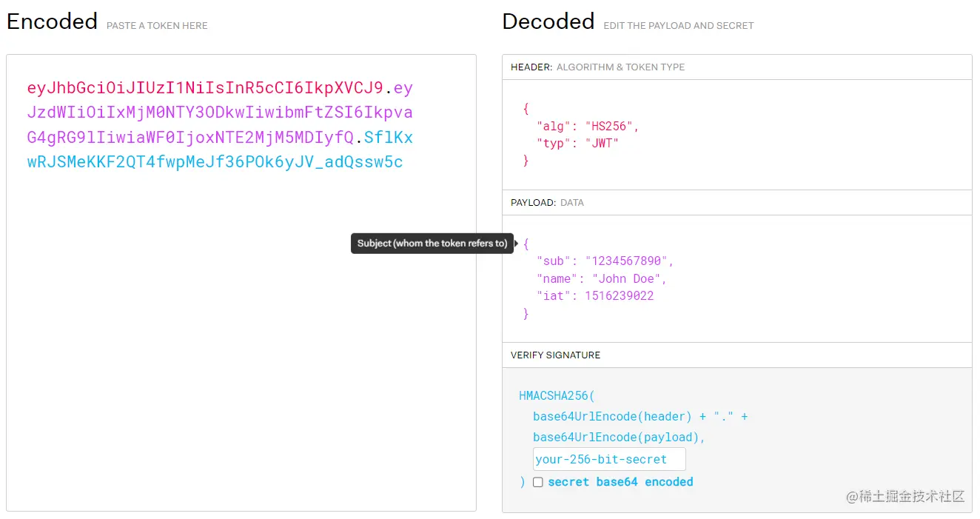This screenshot has width=980, height=519.
Task: Click the Encoded heading
Action: [52, 21]
